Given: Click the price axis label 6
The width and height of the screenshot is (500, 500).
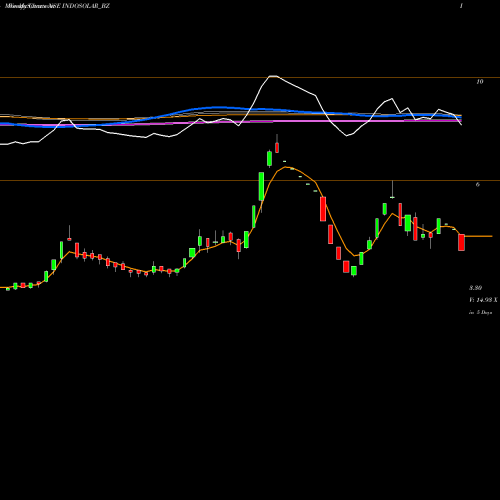Looking at the screenshot, I should [478, 184].
